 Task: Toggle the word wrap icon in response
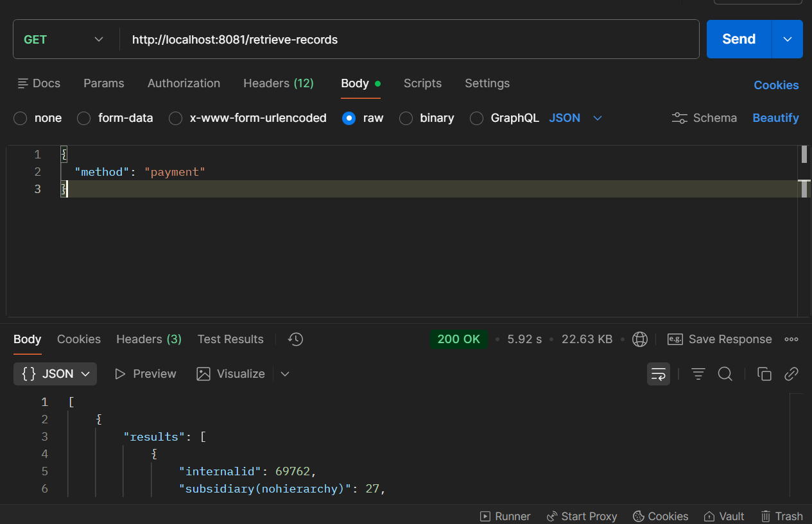658,374
